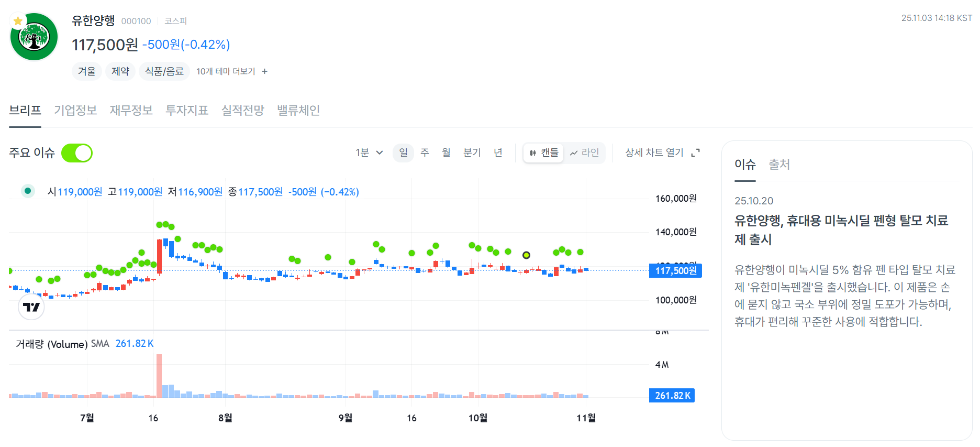Click the 제약 theme tag
This screenshot has height=447, width=980.
coord(120,71)
